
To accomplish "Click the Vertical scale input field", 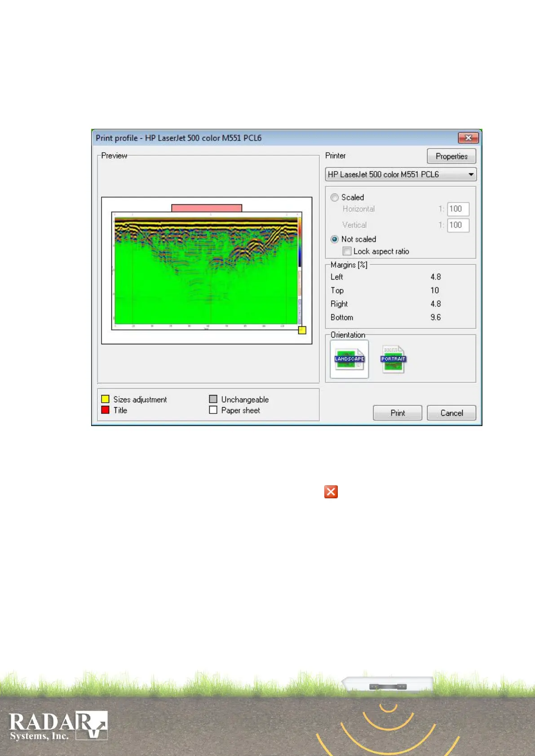I will pos(458,225).
